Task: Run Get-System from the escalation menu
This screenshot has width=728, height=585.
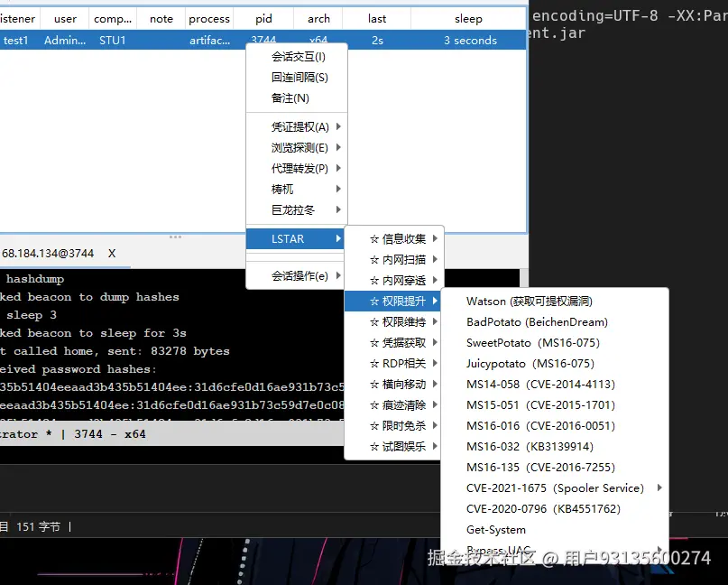Action: pyautogui.click(x=495, y=530)
